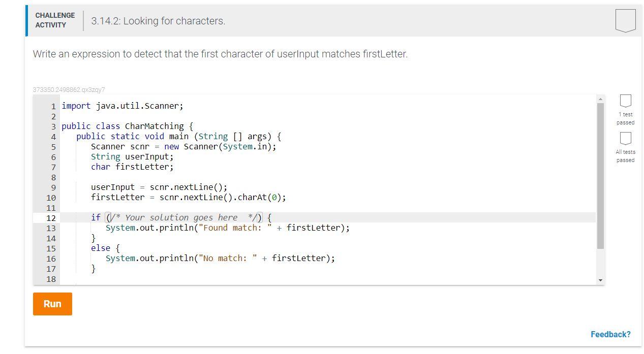This screenshot has height=354, width=644.
Task: Click line number 12 in the editor
Action: (x=51, y=218)
